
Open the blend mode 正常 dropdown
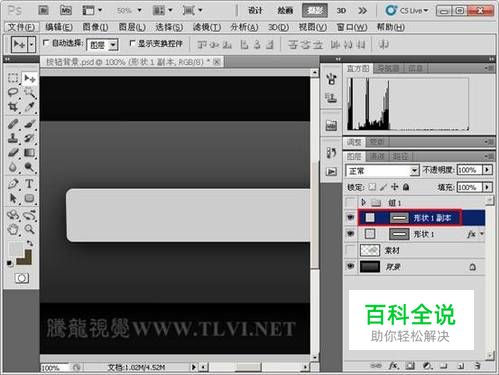[382, 171]
